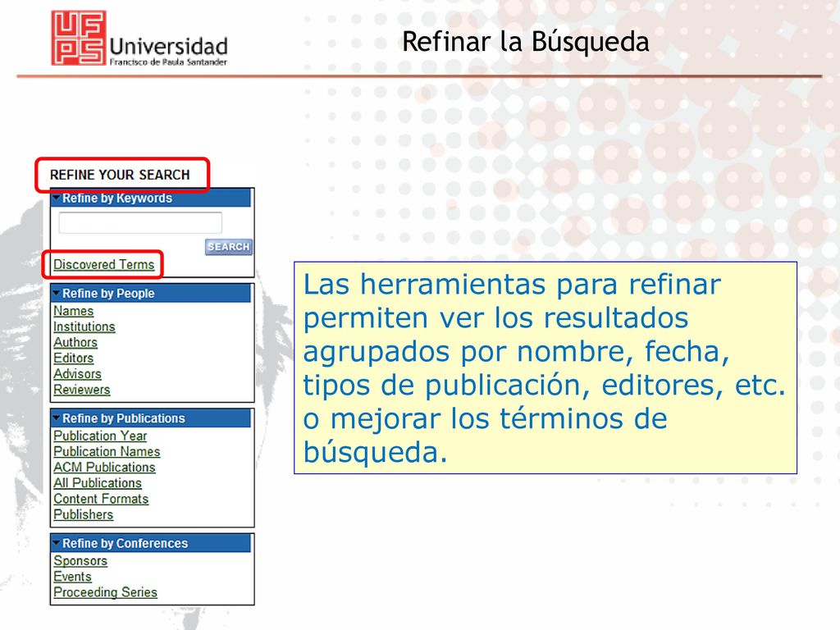Open Content Formats link

point(101,499)
